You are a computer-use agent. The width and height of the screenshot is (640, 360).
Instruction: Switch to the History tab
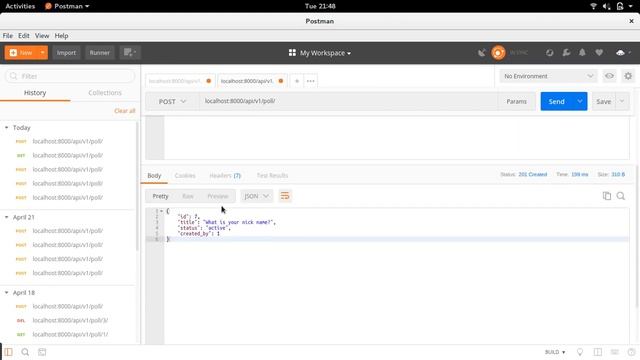(x=35, y=93)
